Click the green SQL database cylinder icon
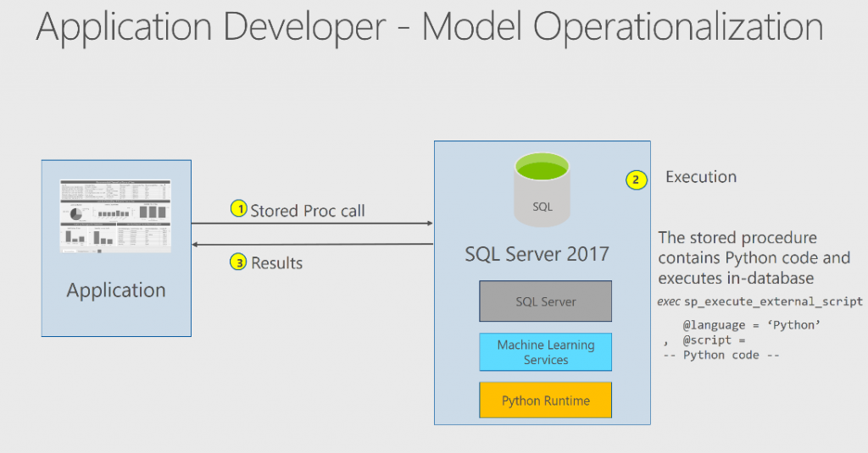This screenshot has height=453, width=868. click(542, 191)
